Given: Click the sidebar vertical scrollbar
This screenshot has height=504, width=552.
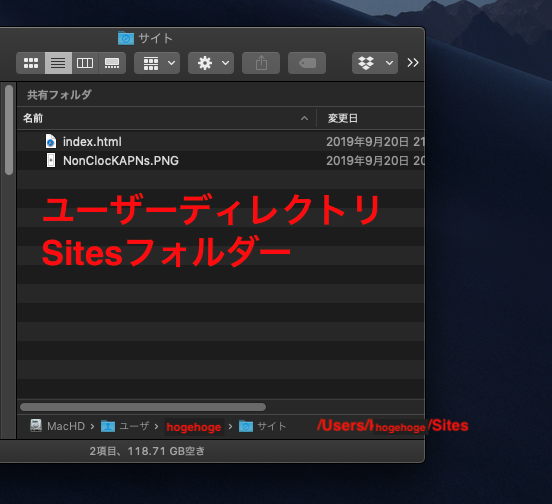Looking at the screenshot, I should (9, 130).
